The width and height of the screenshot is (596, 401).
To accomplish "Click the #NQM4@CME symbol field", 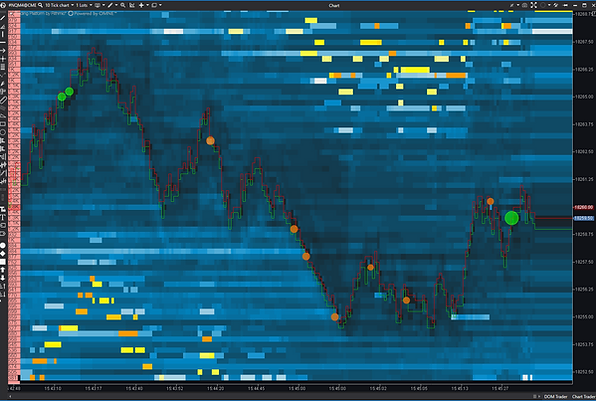I will (x=22, y=5).
